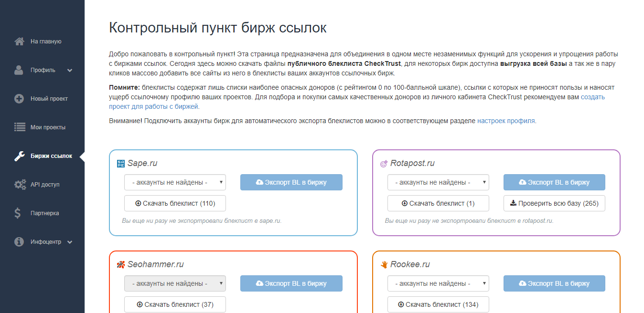
Task: Click the gears icon for API доступ
Action: point(20,185)
